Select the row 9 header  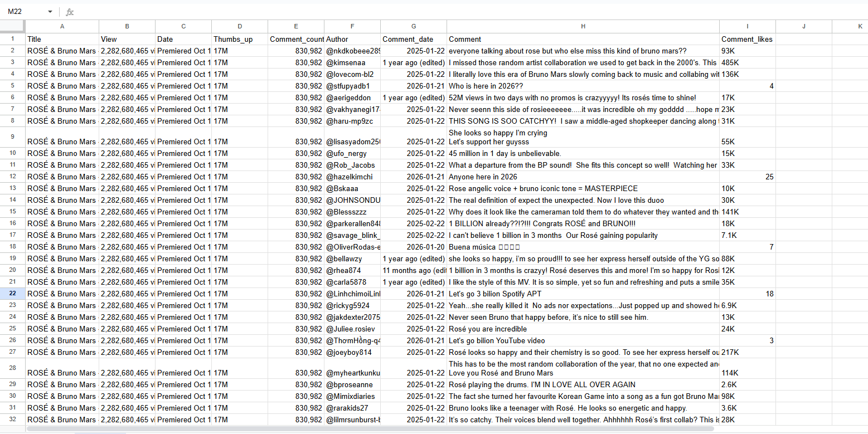(12, 136)
